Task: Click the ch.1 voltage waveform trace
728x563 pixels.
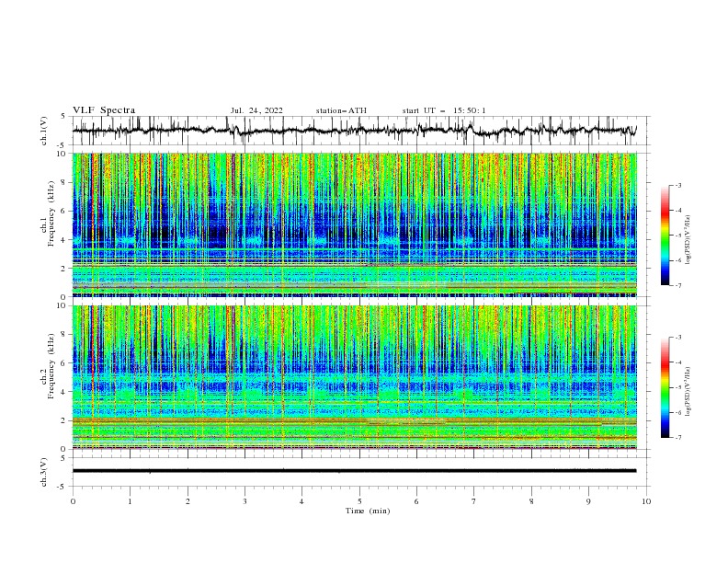Action: click(x=355, y=131)
